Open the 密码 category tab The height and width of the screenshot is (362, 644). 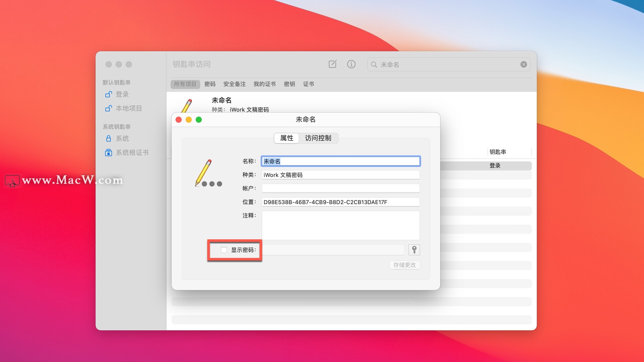point(210,84)
